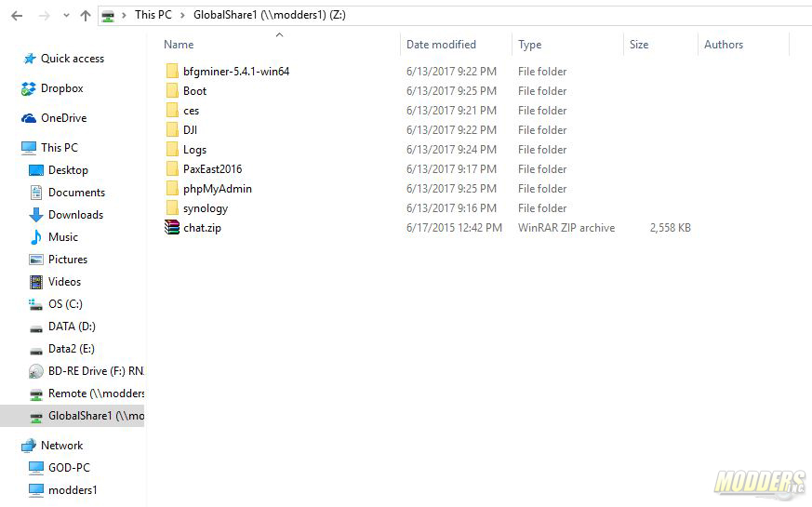
Task: Sort by Authors column header
Action: click(724, 45)
